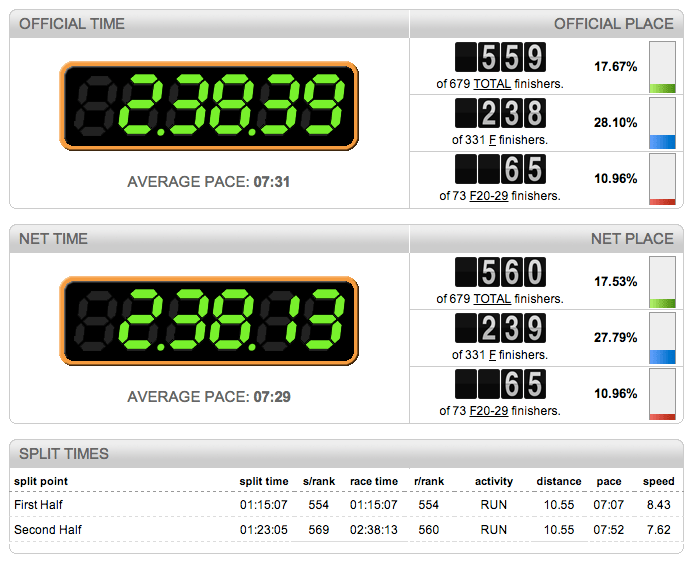690x566 pixels.
Task: Click the TOTAL link under Net Place
Action: 492,298
